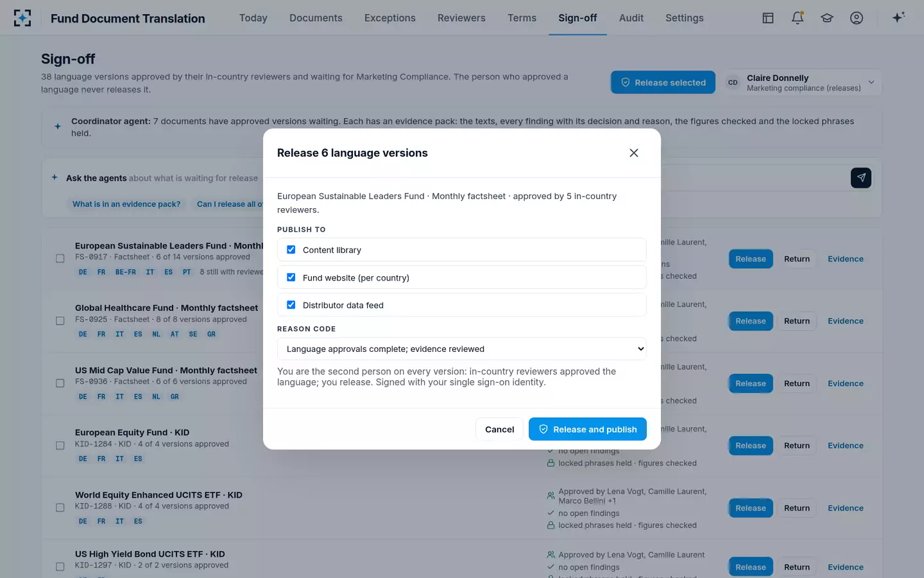Select the Global Healthcare Fund row checkbox
Screen dimensions: 924x578
pos(60,321)
